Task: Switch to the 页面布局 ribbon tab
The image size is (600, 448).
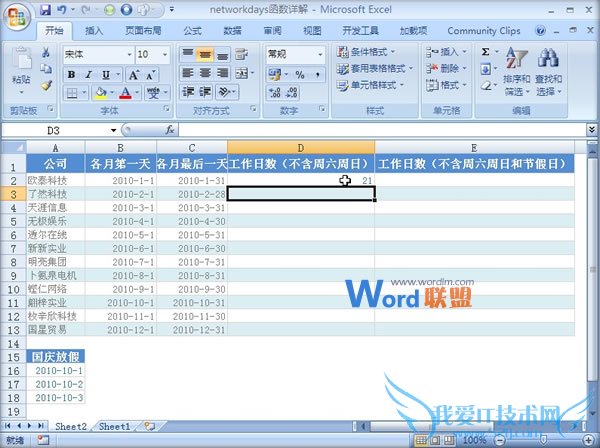Action: [143, 31]
